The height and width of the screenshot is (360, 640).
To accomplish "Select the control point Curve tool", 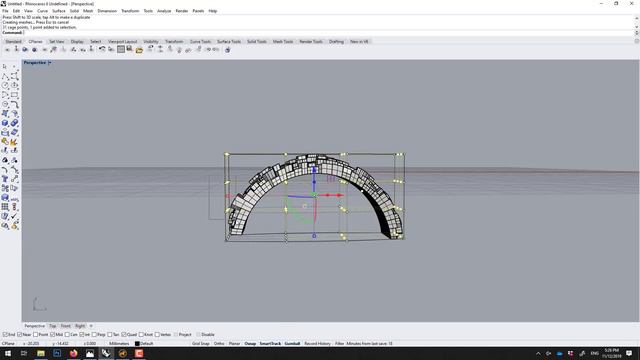I will tap(14, 76).
